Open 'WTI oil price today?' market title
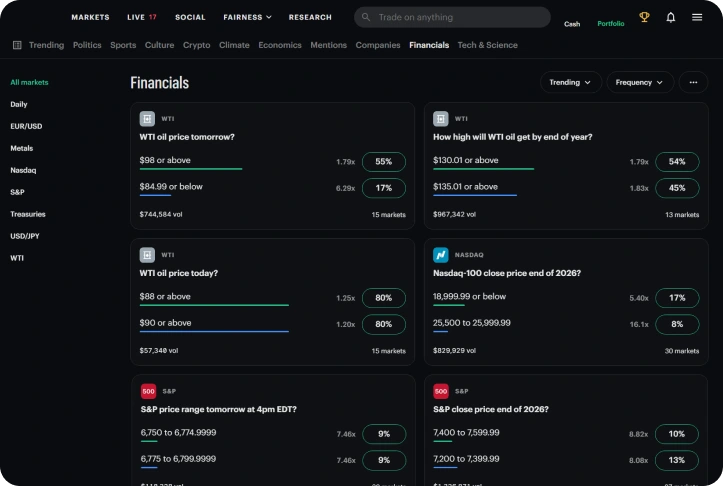The width and height of the screenshot is (723, 486). point(178,273)
